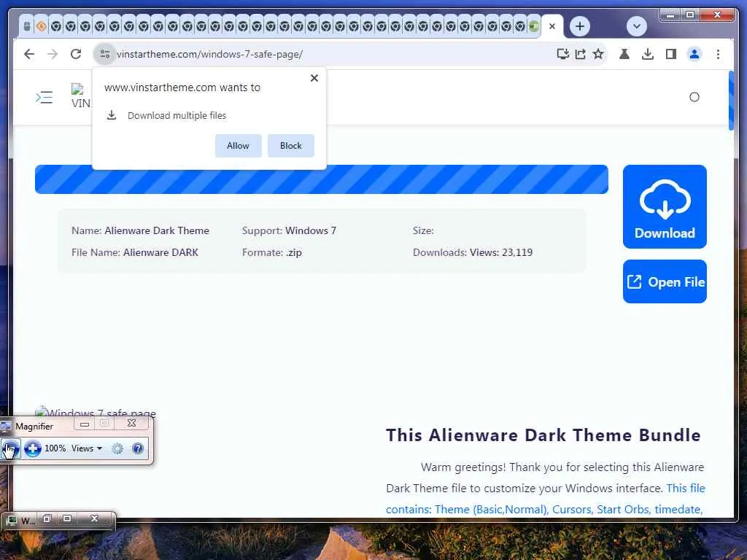Switch to the first gray tab
Viewport: 747px width, 560px height.
[27, 26]
